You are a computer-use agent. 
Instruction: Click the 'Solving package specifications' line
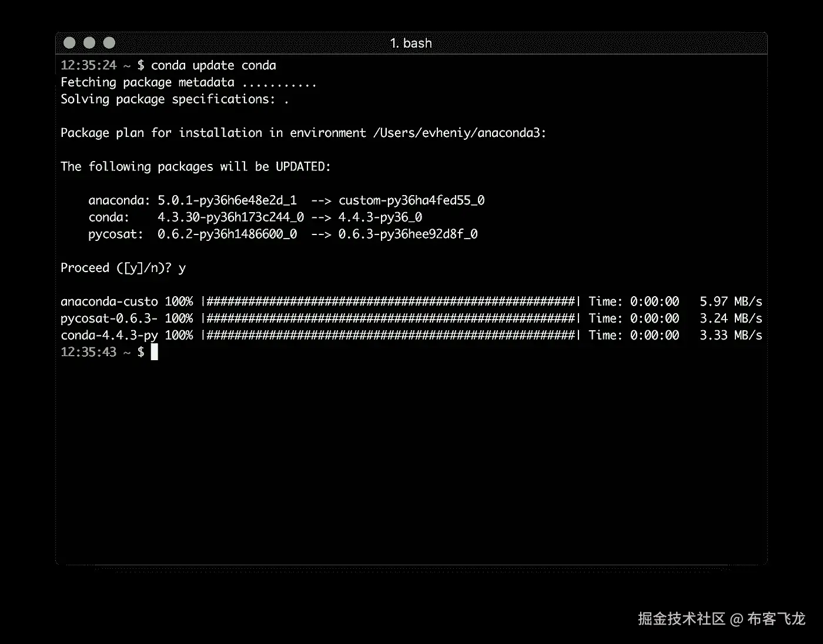175,99
